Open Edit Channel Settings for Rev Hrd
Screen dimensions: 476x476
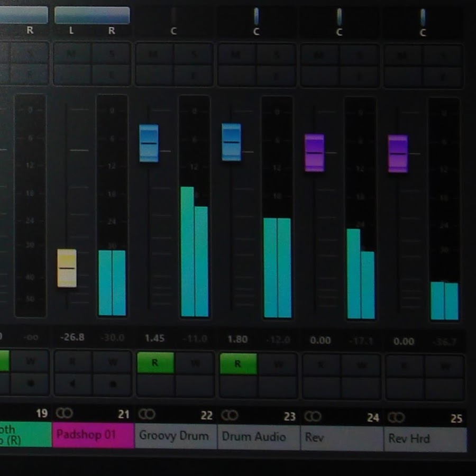click(x=443, y=77)
